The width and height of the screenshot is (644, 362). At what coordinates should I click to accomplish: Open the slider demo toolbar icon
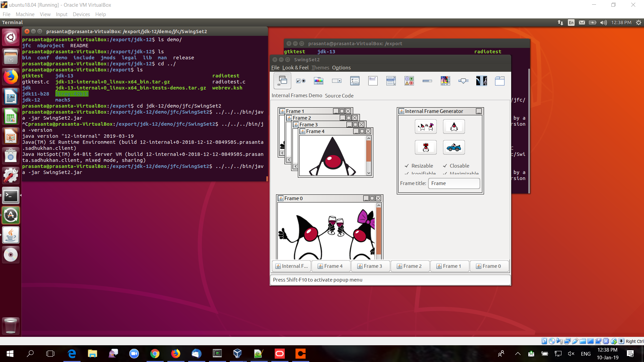pos(463,81)
